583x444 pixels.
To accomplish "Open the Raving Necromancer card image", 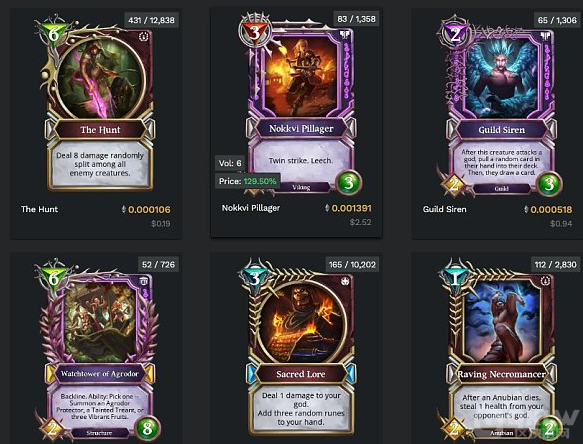I will pos(501,350).
